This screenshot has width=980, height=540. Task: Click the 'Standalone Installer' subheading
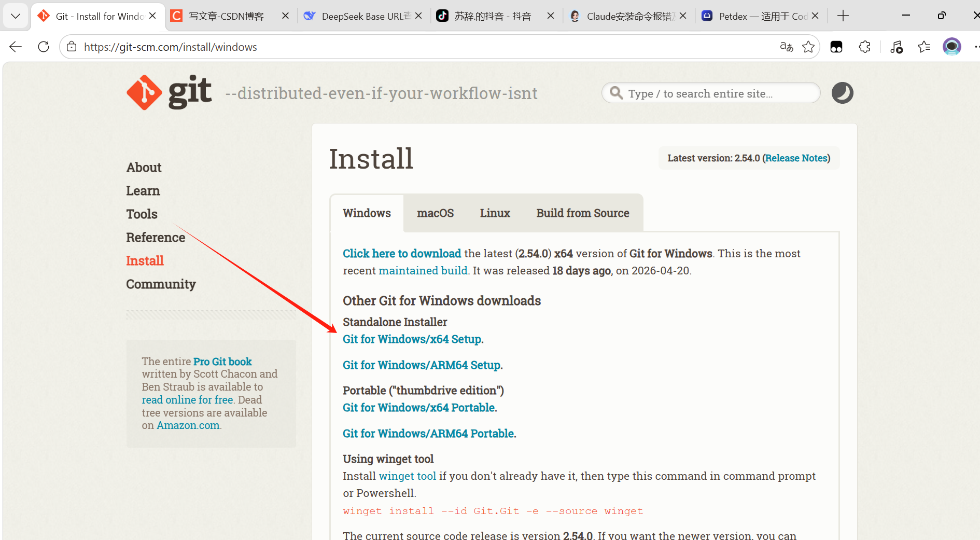point(395,322)
